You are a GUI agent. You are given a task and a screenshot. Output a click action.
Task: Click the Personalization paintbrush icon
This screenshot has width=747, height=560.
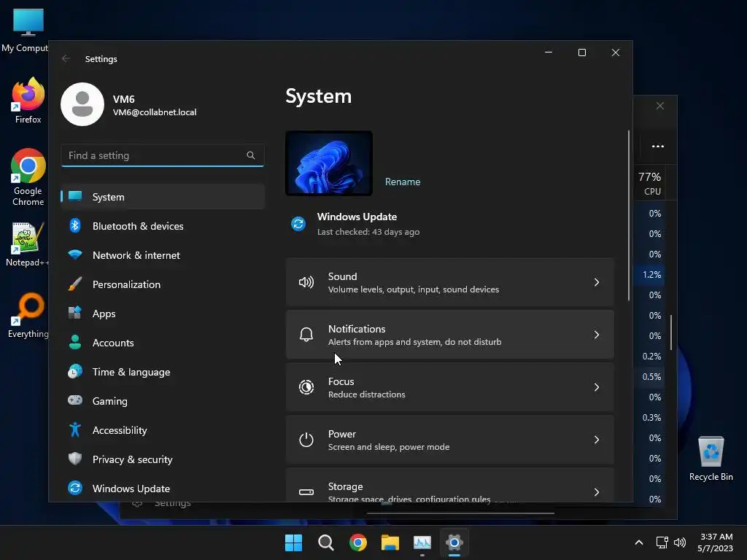75,284
